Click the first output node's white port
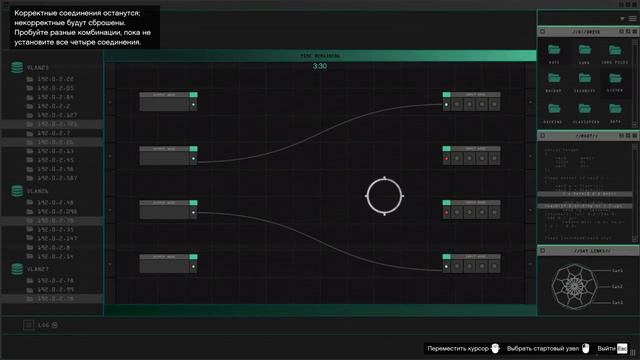The image size is (640, 360). (193, 104)
